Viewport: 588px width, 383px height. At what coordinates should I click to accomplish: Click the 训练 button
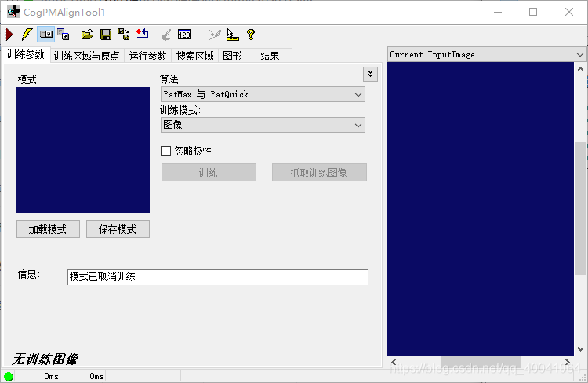click(209, 173)
